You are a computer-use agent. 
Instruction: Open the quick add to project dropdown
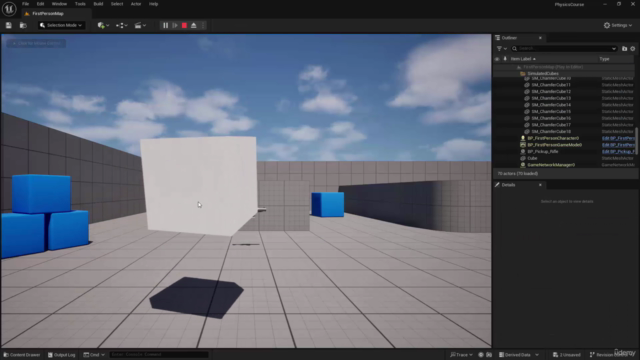coord(103,25)
